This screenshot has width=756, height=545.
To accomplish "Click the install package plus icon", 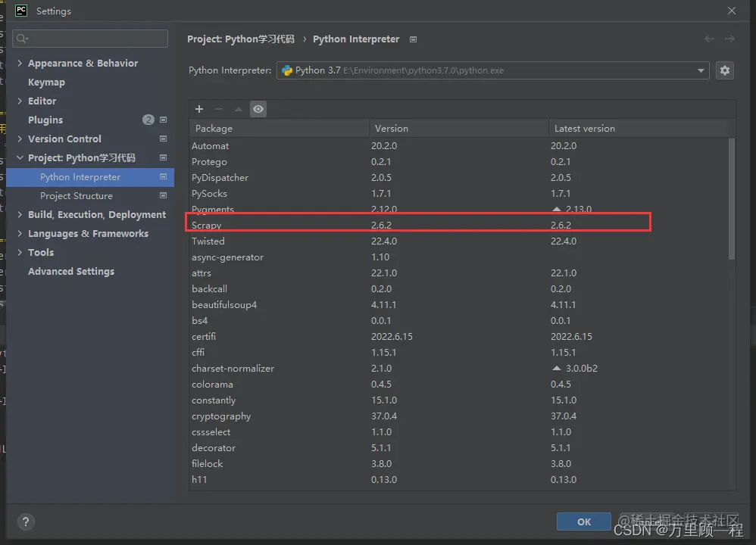I will pyautogui.click(x=199, y=109).
